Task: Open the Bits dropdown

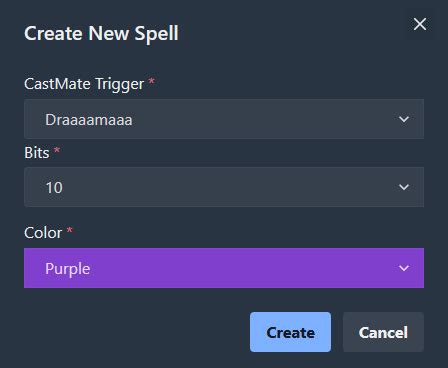Action: click(224, 187)
